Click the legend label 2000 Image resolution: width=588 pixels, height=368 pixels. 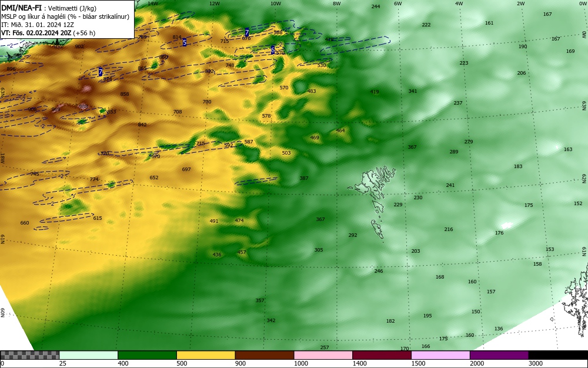(x=477, y=363)
